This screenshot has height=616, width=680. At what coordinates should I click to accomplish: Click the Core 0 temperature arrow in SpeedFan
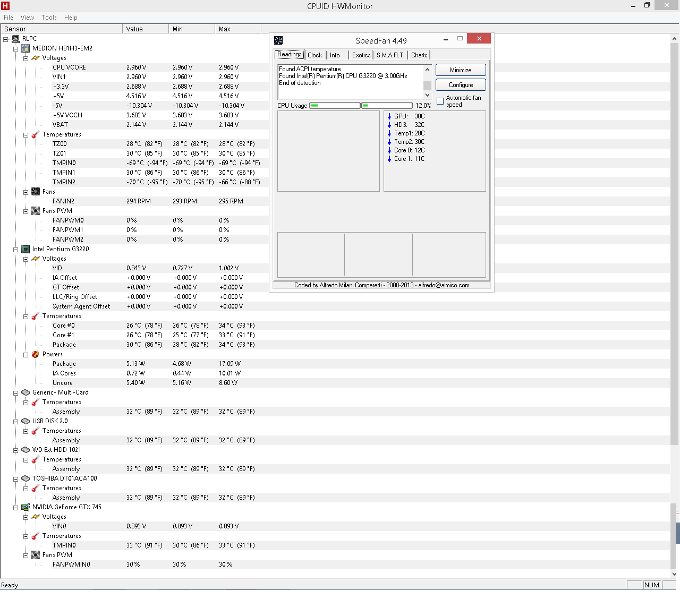pos(389,150)
